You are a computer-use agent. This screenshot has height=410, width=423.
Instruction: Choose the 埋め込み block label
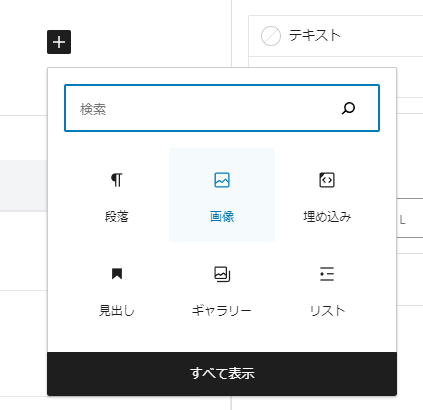(x=327, y=217)
